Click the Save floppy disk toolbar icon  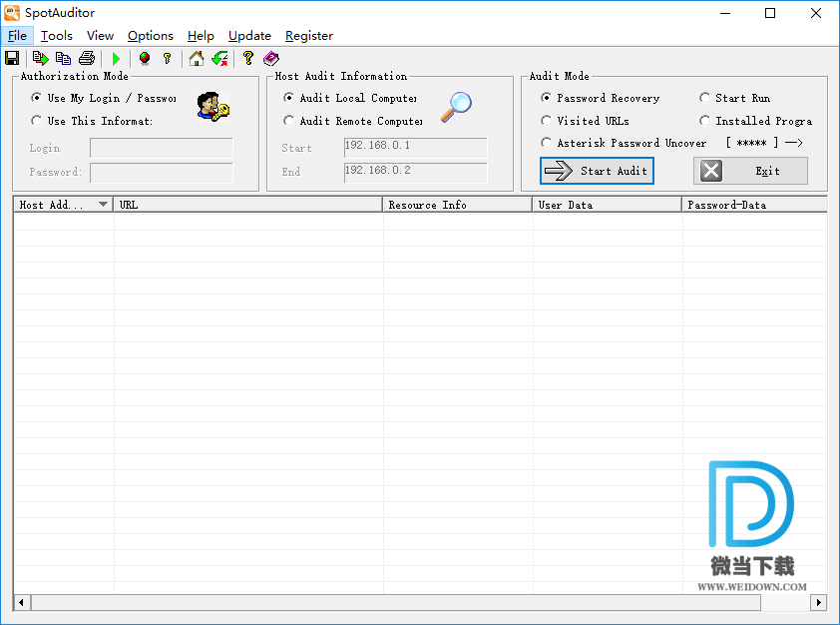pos(12,58)
